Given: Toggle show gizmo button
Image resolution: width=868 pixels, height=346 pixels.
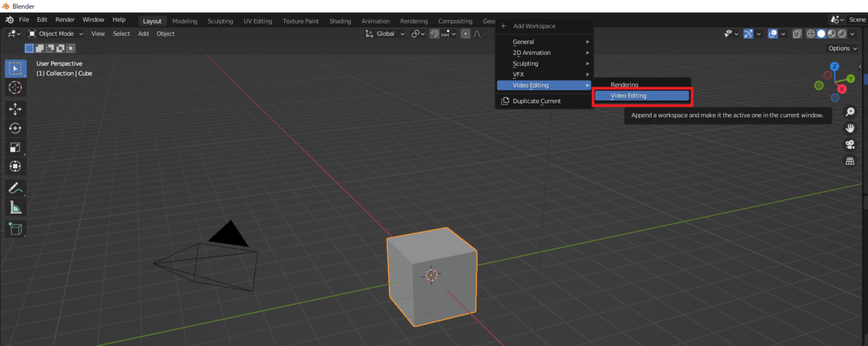Looking at the screenshot, I should click(749, 33).
